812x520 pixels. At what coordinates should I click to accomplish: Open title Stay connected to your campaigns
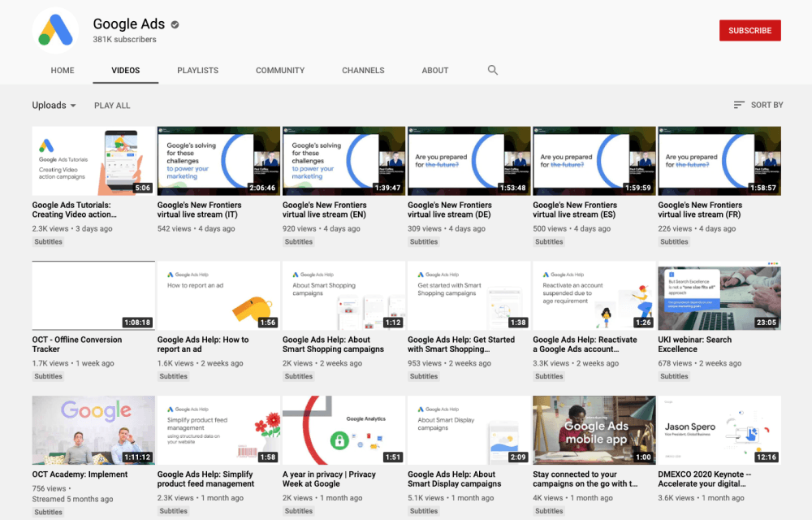(585, 479)
